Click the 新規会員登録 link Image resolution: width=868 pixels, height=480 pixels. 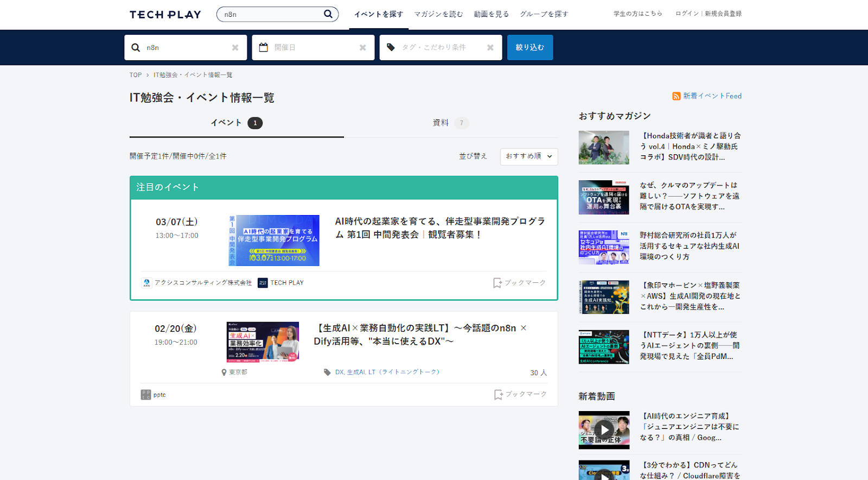(x=723, y=14)
